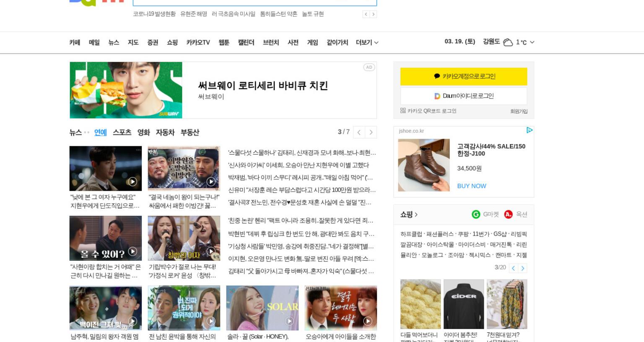The image size is (644, 342).
Task: Click the 쿠팡 shopping mall link
Action: pyautogui.click(x=463, y=234)
